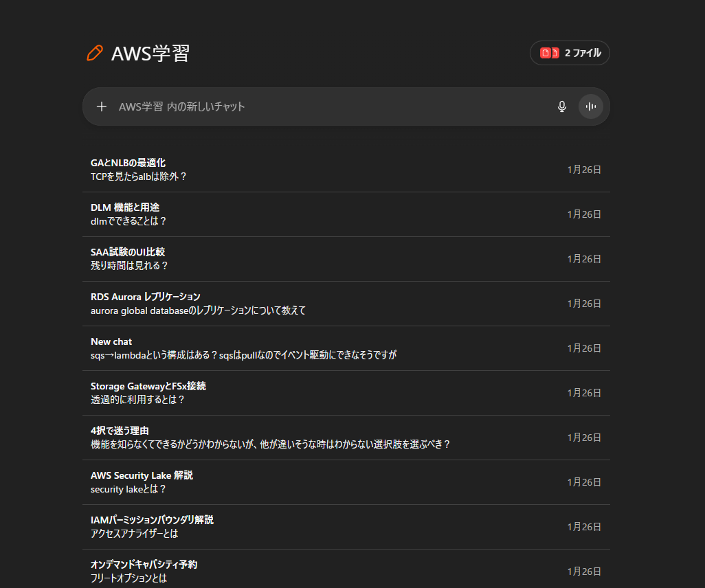Start dictation with the microphone icon
This screenshot has width=705, height=588.
coord(561,106)
